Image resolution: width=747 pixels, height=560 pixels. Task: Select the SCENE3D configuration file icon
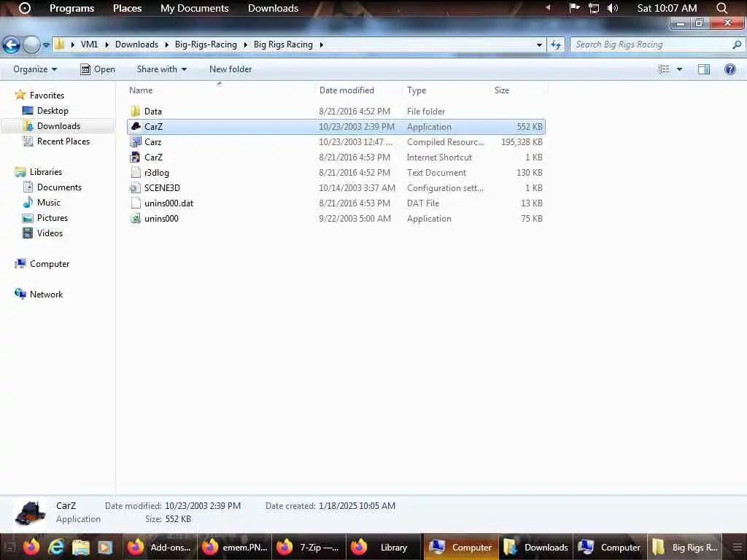135,187
